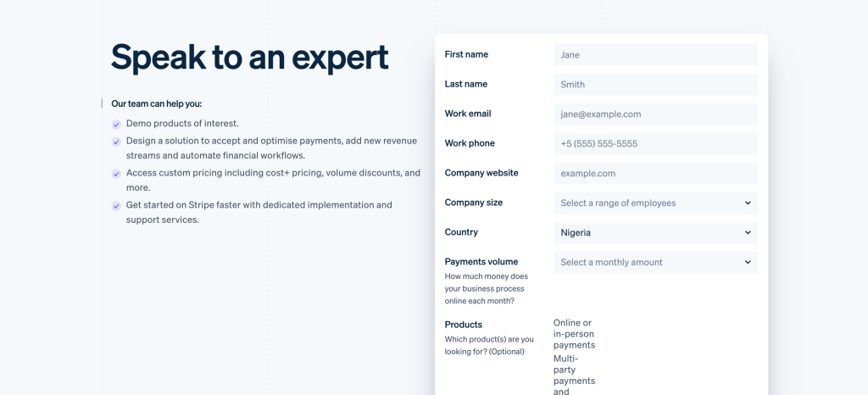The width and height of the screenshot is (868, 395).
Task: Focus the First name field with Jane placeholder
Action: [x=655, y=55]
